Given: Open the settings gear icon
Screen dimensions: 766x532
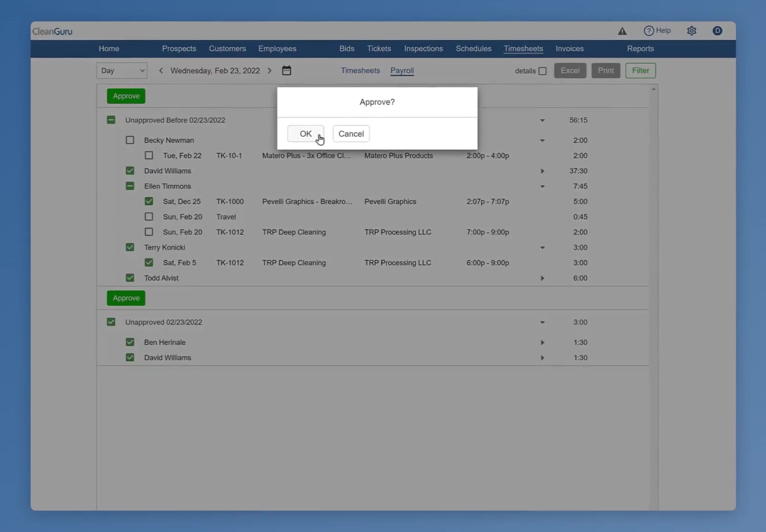Looking at the screenshot, I should pos(691,31).
